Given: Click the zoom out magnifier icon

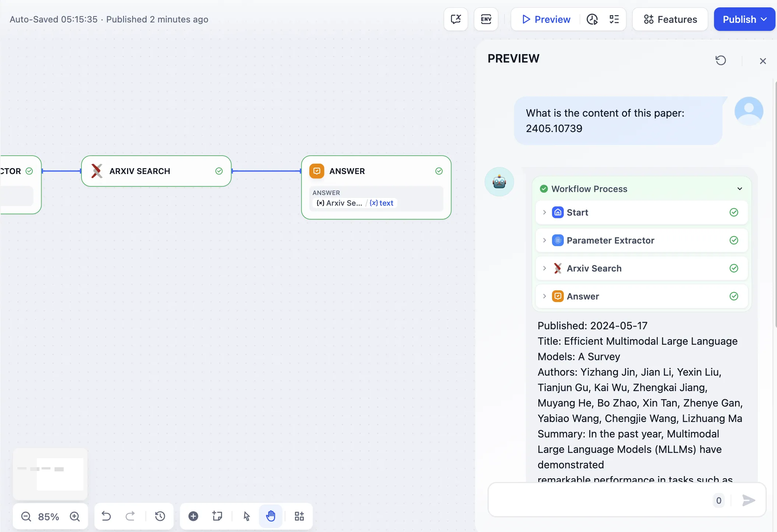Looking at the screenshot, I should tap(26, 517).
